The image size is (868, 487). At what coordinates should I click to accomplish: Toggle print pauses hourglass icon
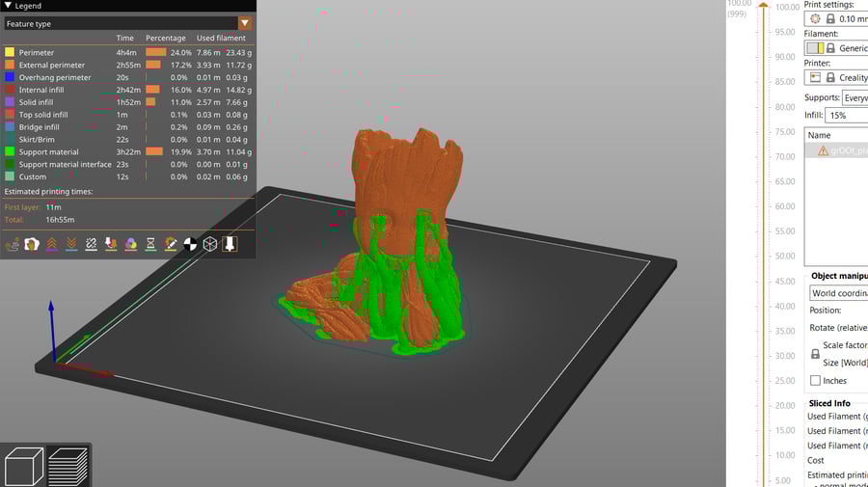(x=150, y=244)
